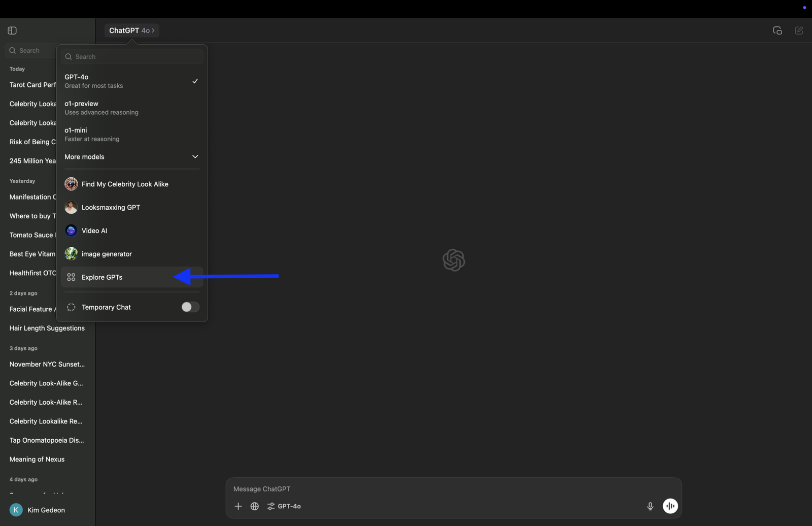Click the Video AI avatar icon
812x526 pixels.
pos(71,231)
